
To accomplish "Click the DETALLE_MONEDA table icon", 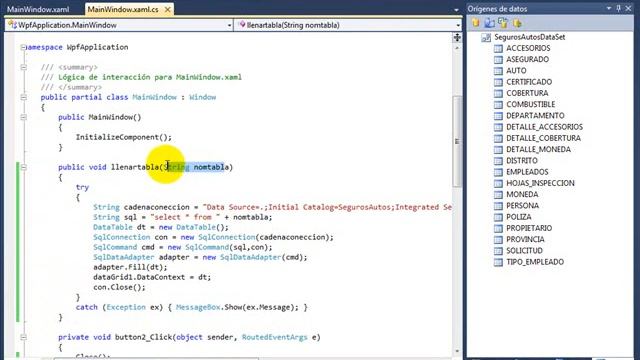I will (x=498, y=149).
